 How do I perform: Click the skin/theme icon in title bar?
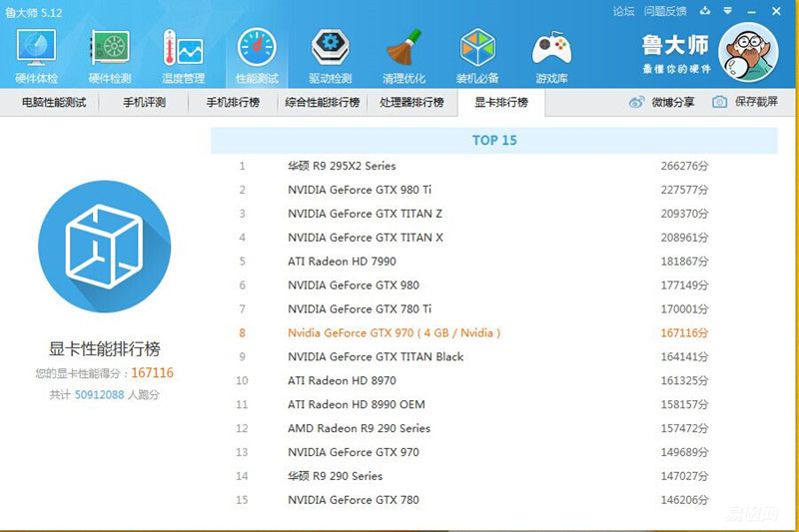[x=705, y=11]
